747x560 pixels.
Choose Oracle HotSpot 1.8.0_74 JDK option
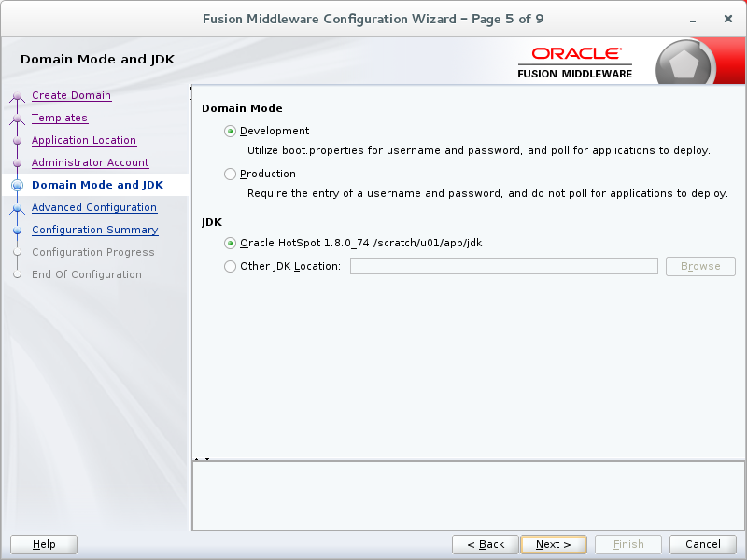230,243
